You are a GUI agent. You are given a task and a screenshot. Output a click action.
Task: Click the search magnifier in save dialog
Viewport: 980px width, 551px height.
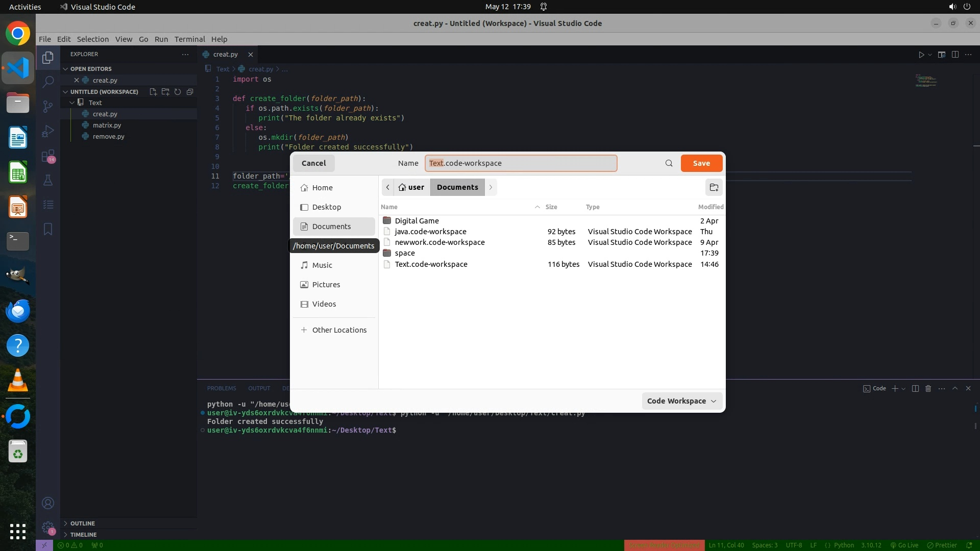click(x=669, y=163)
